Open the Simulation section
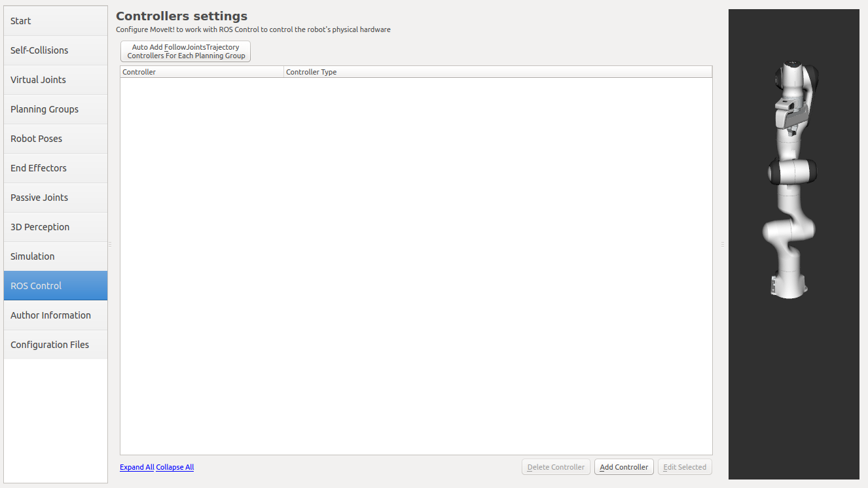868x488 pixels. 56,256
